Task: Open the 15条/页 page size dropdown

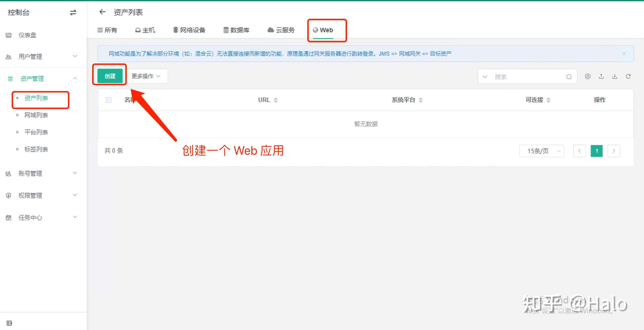Action: [541, 151]
